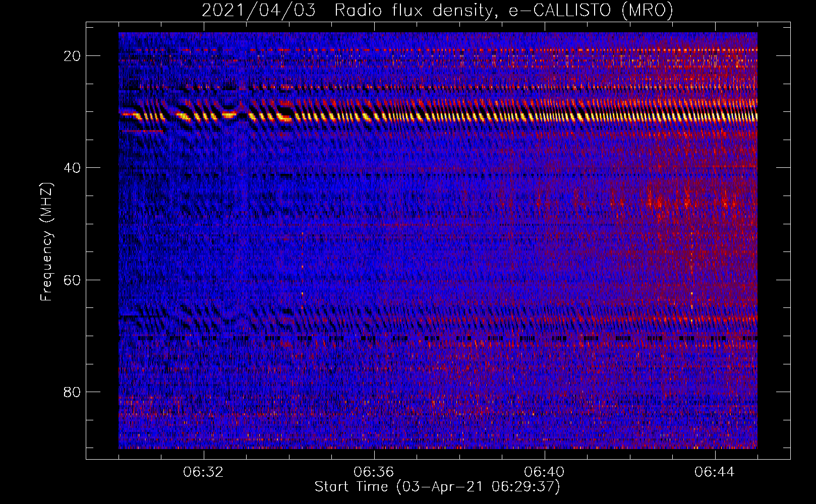Click the plot title "2021/04/03 Radio flux density, e-CALLISTO (MRO)"
The width and height of the screenshot is (816, 504).
pyautogui.click(x=437, y=10)
